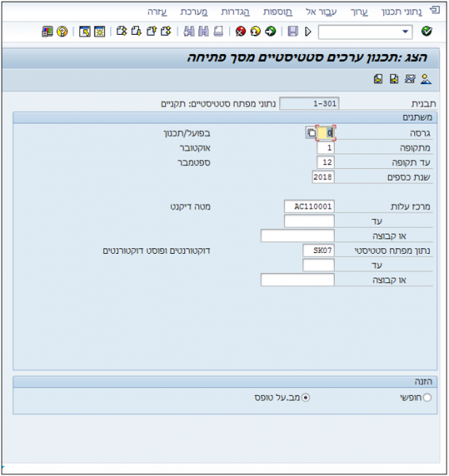Click the עד field under מרכז עלות
This screenshot has width=449, height=476.
point(309,221)
